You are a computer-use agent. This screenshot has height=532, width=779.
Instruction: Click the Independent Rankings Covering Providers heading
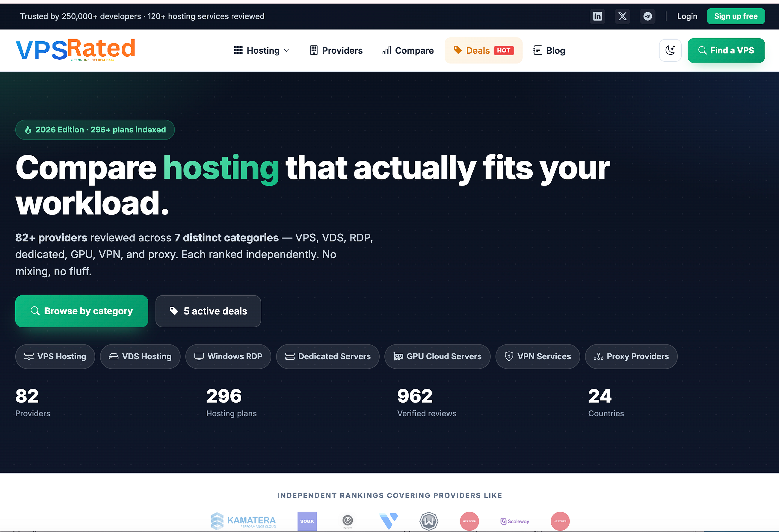(x=389, y=495)
